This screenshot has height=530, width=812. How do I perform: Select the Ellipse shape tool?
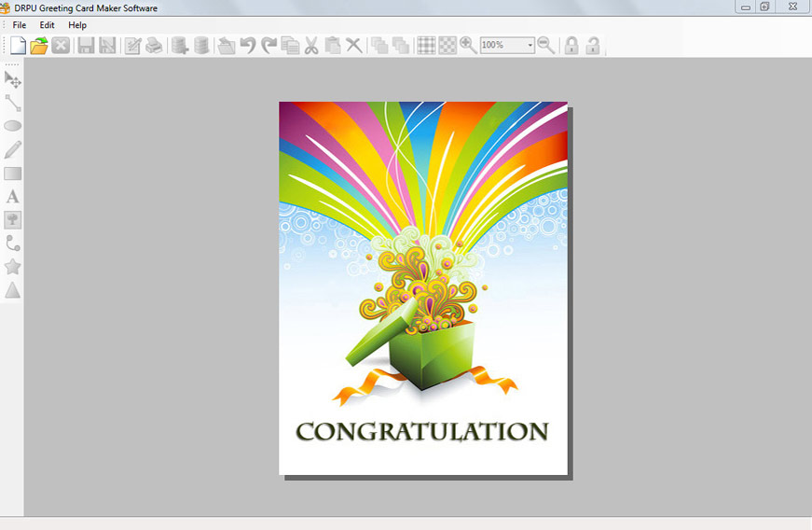(x=12, y=126)
